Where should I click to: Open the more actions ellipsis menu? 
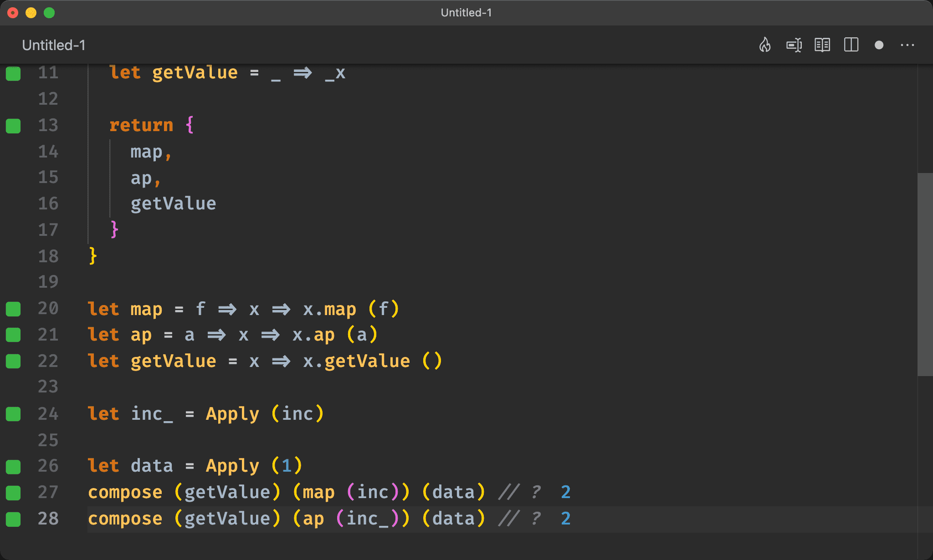[x=907, y=45]
